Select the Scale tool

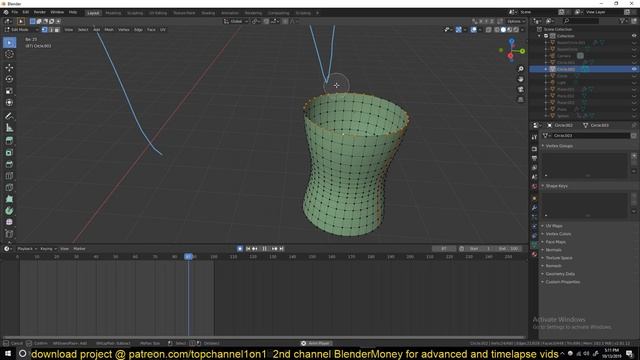click(x=9, y=91)
